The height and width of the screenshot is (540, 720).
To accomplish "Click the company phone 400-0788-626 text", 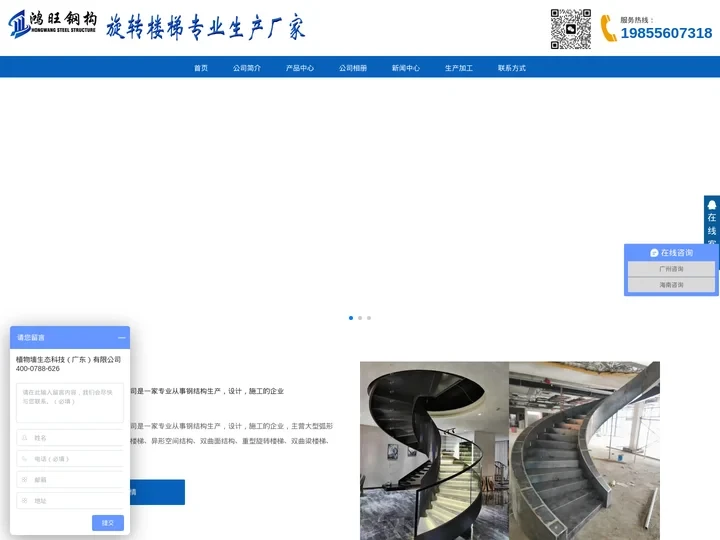I will [x=38, y=368].
